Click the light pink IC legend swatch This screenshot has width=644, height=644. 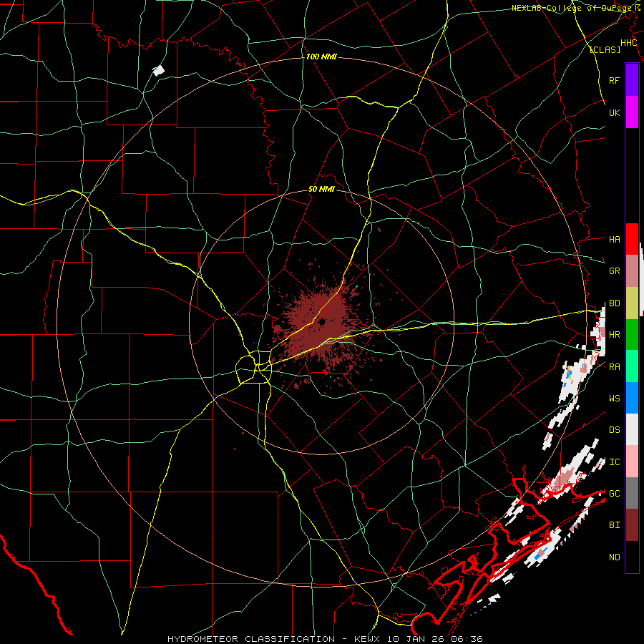pyautogui.click(x=632, y=462)
